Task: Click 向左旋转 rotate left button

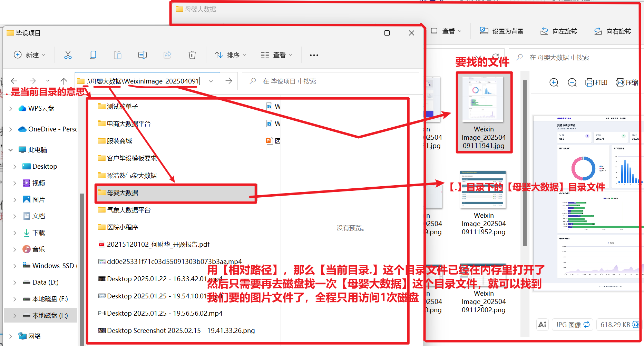Action: [x=559, y=31]
